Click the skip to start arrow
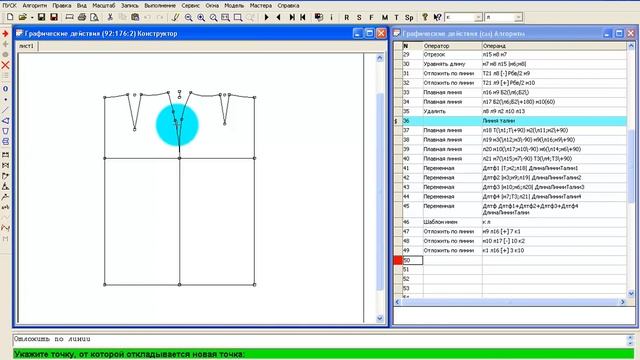 point(303,17)
